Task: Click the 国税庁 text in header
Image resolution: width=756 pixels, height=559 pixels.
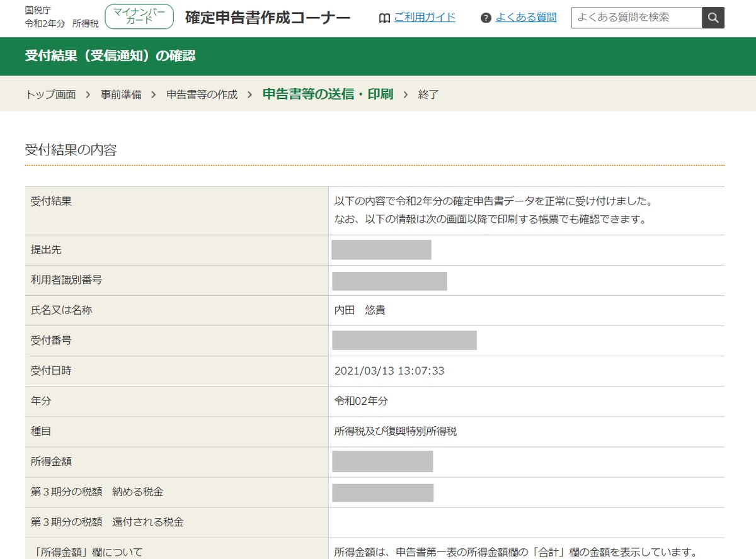Action: pyautogui.click(x=38, y=11)
